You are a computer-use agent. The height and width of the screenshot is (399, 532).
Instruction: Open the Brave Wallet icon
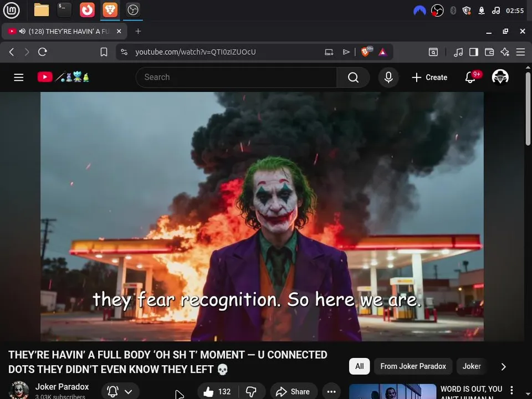coord(489,52)
